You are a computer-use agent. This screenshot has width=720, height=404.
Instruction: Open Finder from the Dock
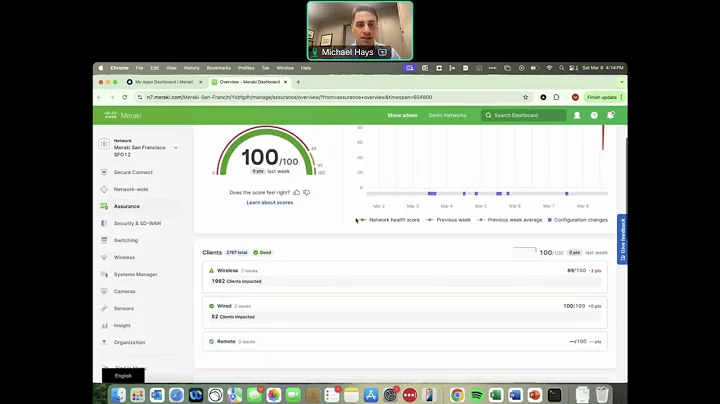pyautogui.click(x=118, y=395)
